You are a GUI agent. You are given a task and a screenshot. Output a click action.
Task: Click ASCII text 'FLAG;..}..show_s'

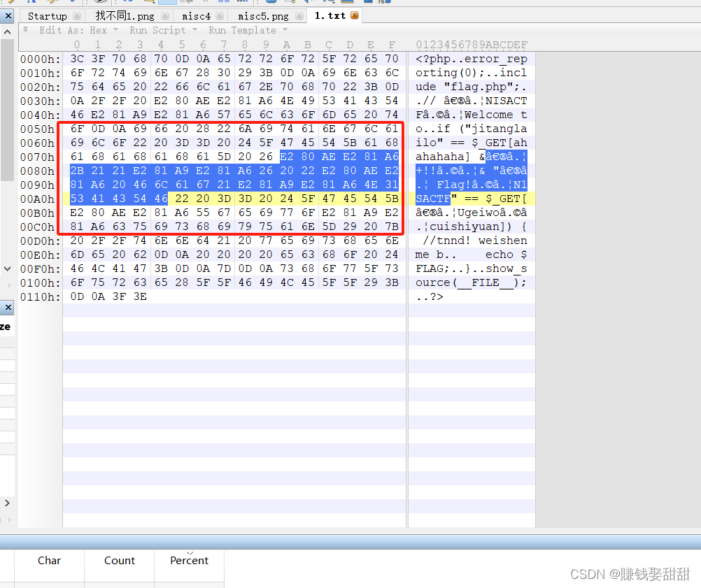pyautogui.click(x=472, y=268)
